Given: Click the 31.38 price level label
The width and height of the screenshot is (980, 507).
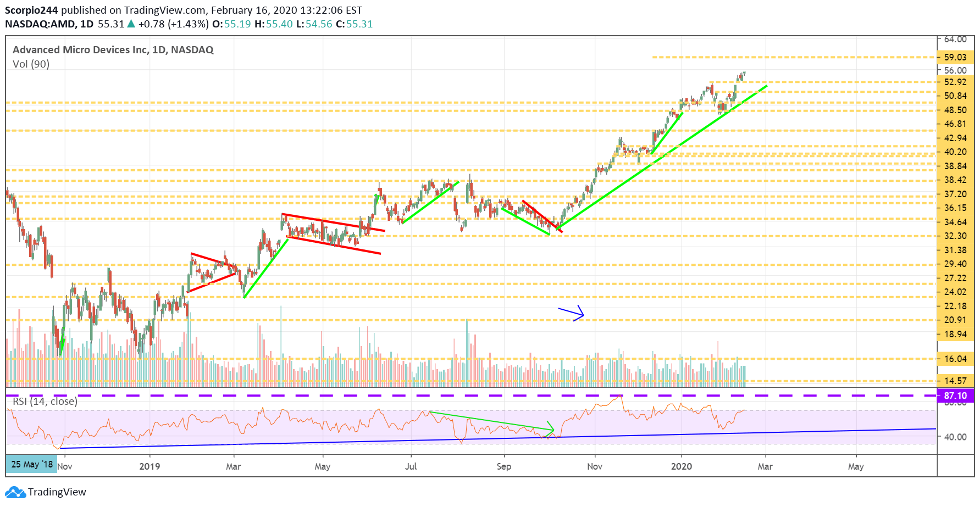Looking at the screenshot, I should pos(955,250).
